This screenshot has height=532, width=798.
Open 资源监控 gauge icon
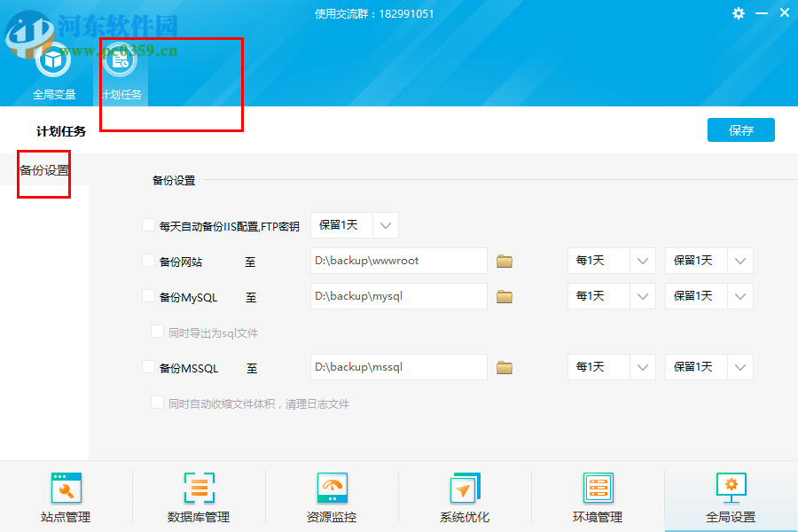[x=332, y=488]
